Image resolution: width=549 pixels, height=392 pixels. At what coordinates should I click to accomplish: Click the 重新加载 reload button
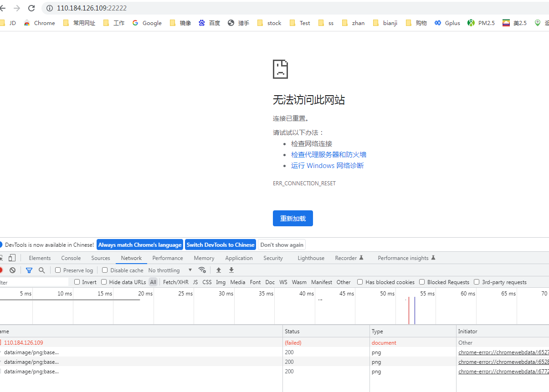293,218
